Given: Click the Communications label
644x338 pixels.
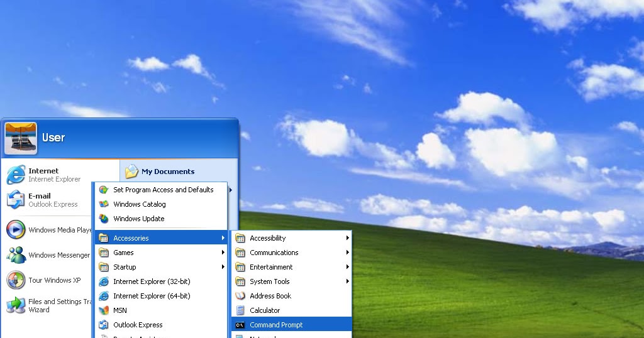Looking at the screenshot, I should (x=274, y=253).
